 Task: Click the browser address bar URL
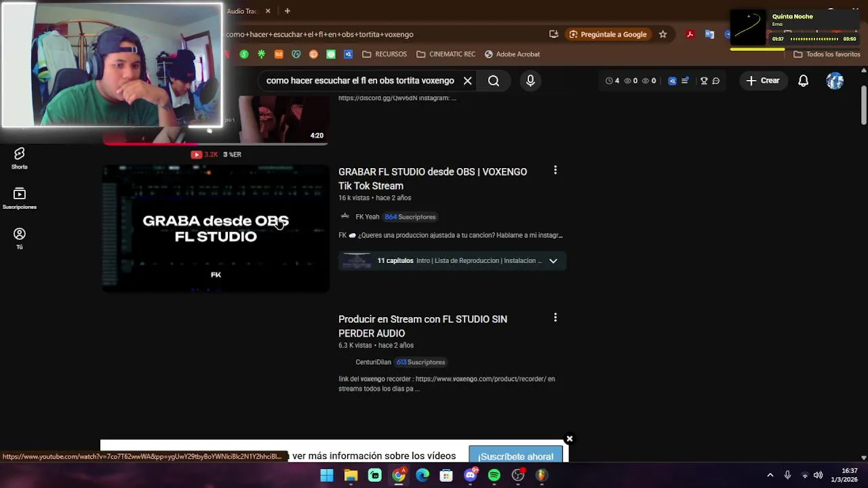point(319,35)
